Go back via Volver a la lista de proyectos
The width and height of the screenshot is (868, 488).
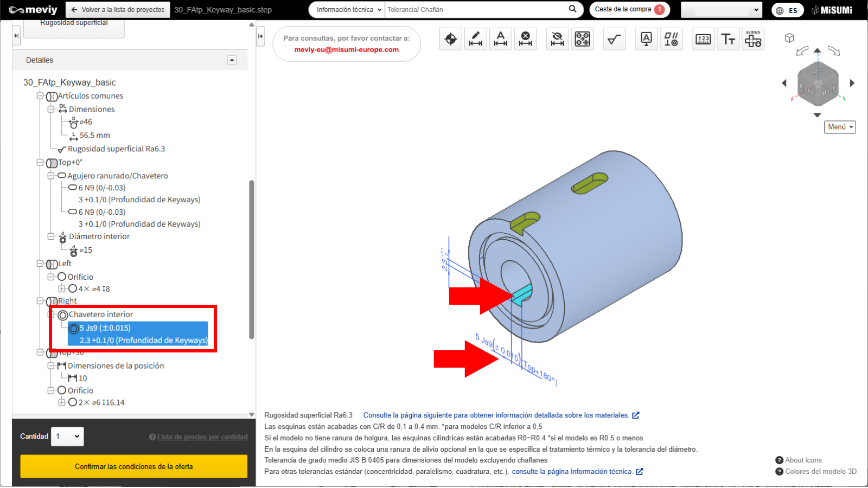coord(118,10)
